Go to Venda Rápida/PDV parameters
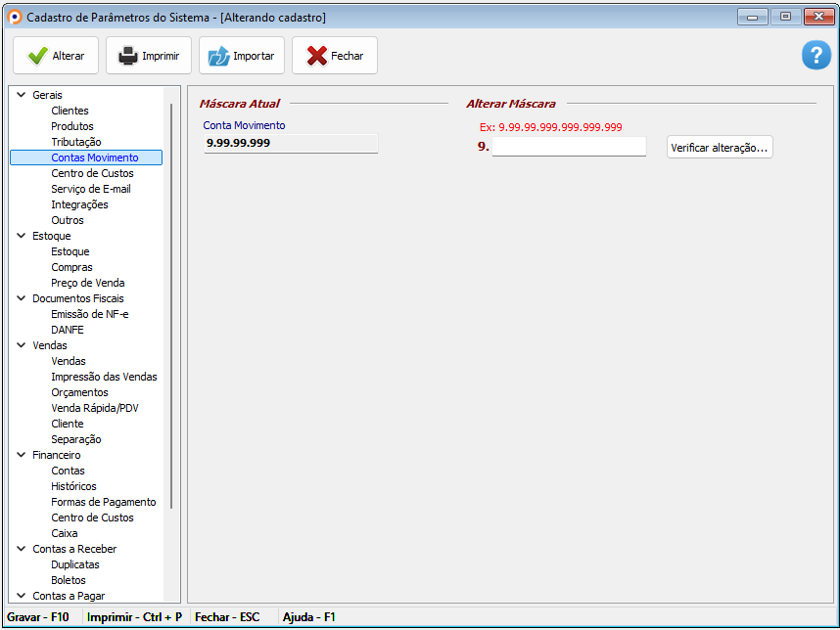 tap(94, 408)
